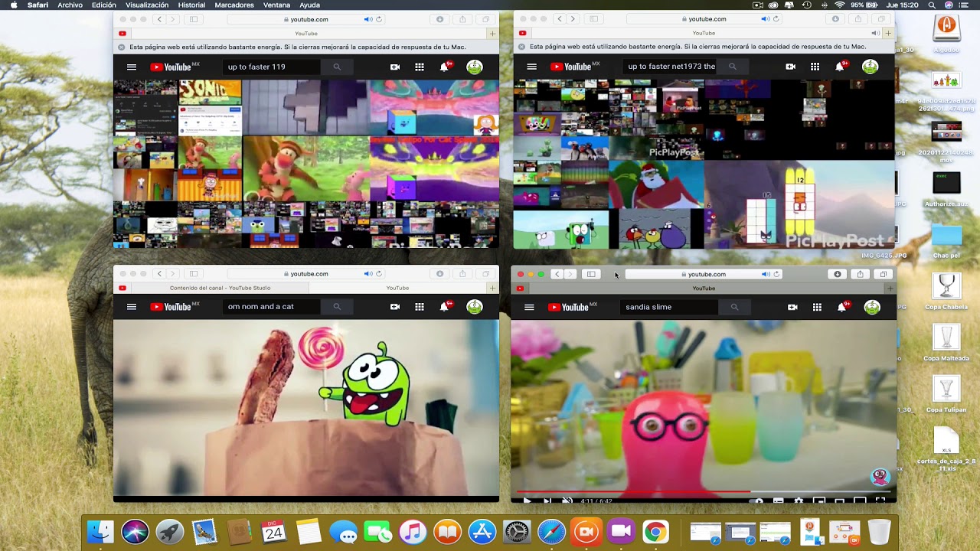
Task: Open Visualización menu
Action: 147,5
